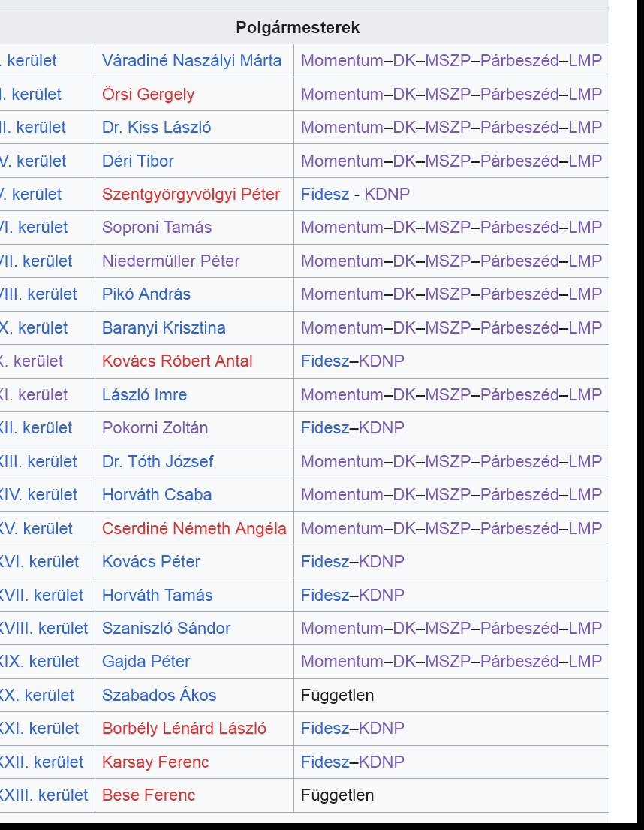Select the Déri Tibor mayor link
The image size is (644, 830).
(x=137, y=161)
